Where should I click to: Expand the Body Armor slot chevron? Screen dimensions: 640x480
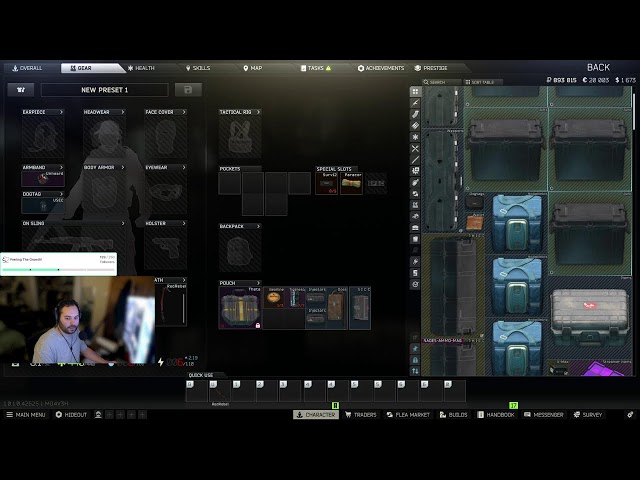(x=123, y=167)
